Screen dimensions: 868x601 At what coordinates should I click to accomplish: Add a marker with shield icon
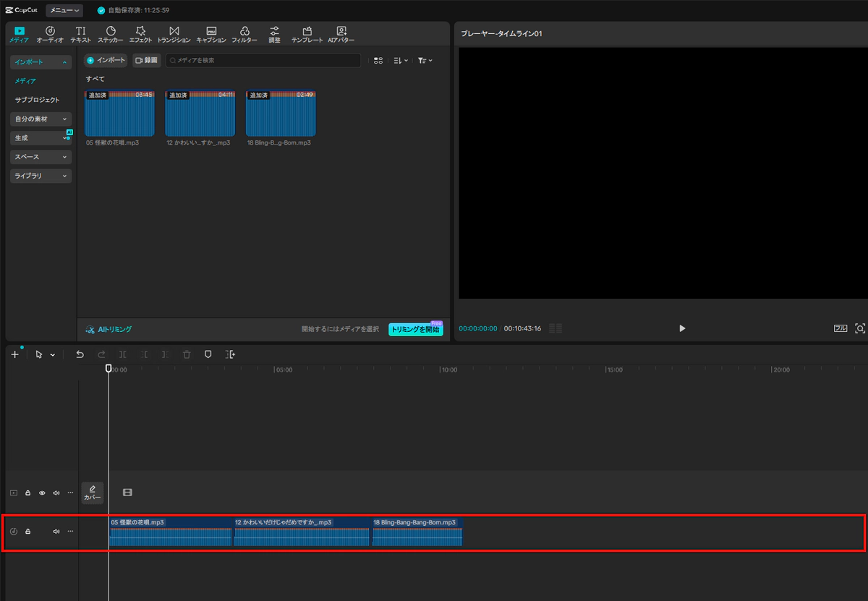pos(208,354)
